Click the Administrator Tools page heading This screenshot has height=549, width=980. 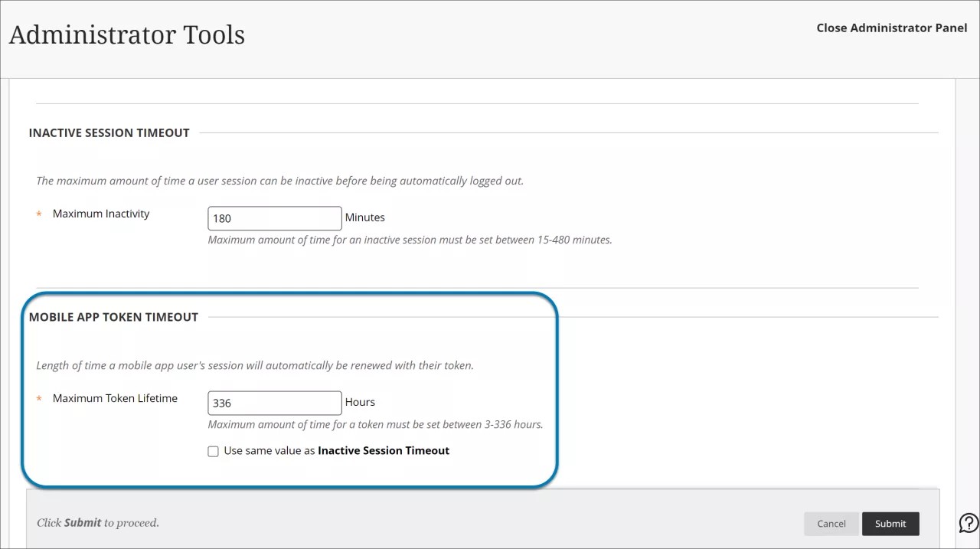(x=127, y=34)
